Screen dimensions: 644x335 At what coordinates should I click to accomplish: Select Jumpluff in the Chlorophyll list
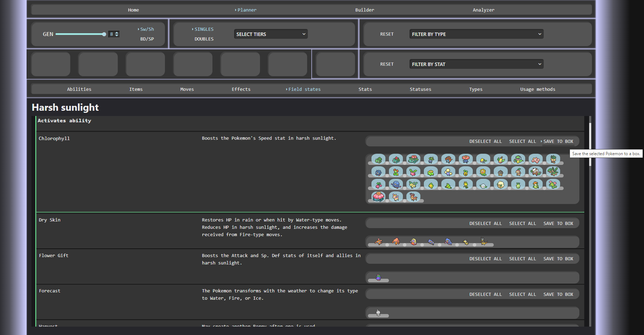(x=448, y=172)
